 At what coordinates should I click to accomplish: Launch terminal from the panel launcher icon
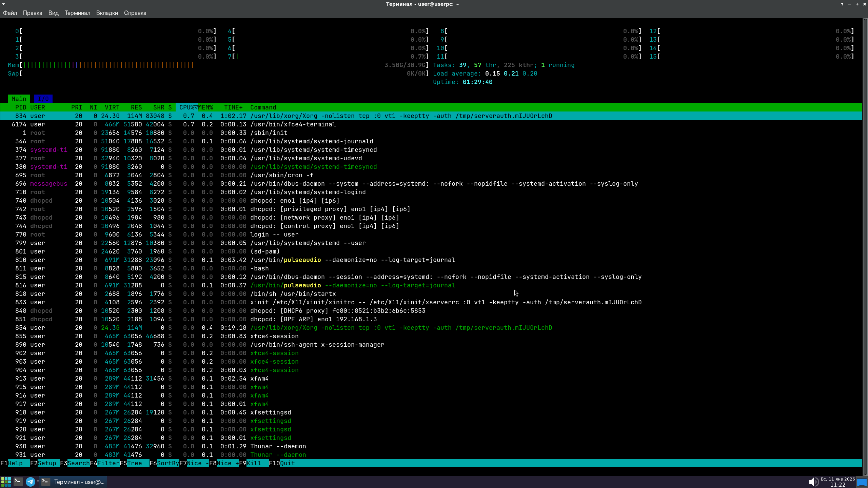tap(18, 482)
